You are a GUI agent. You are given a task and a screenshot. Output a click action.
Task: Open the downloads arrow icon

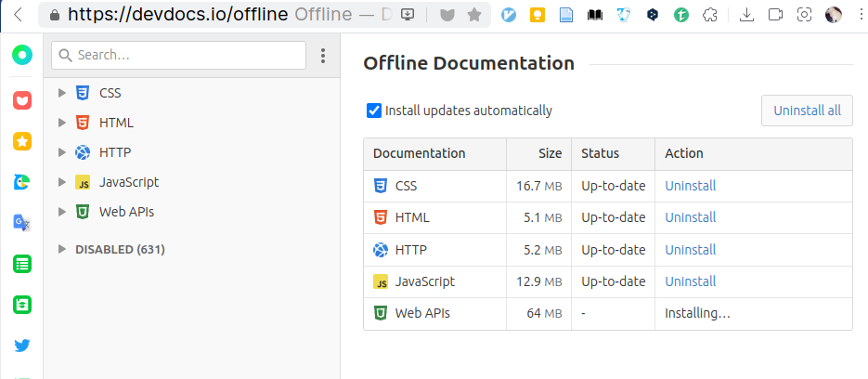[746, 15]
